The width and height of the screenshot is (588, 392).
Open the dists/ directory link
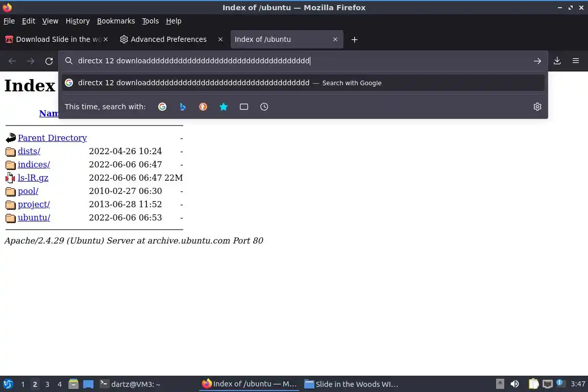click(29, 151)
